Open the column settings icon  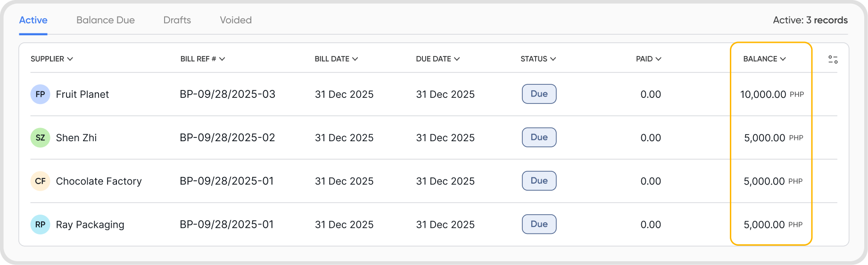[x=833, y=59]
